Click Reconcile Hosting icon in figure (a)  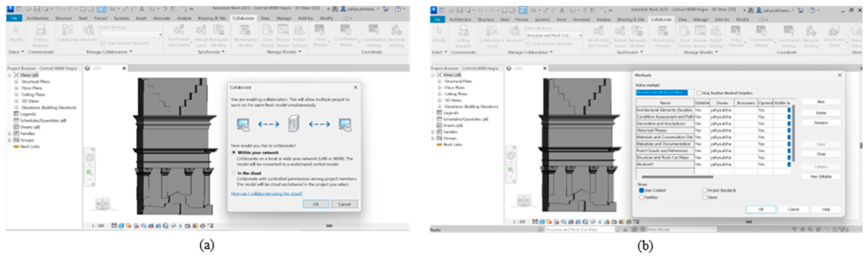(398, 36)
